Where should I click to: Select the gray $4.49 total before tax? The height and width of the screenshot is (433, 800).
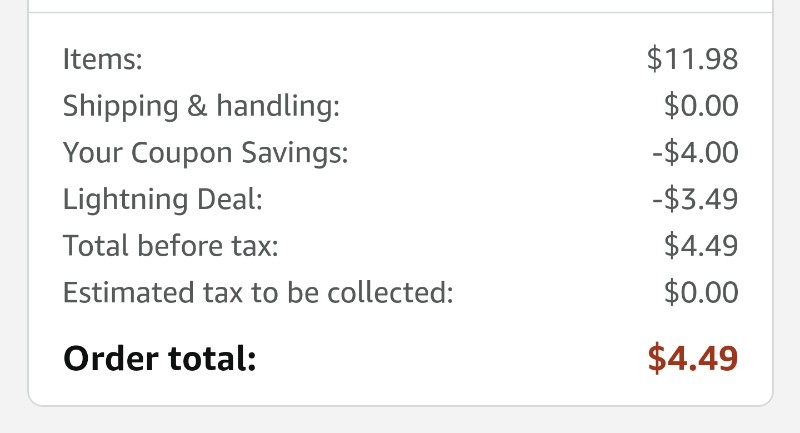click(x=701, y=245)
